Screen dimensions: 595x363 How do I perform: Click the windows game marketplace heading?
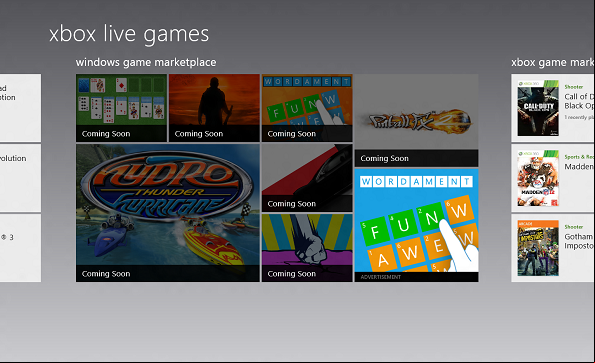(146, 62)
